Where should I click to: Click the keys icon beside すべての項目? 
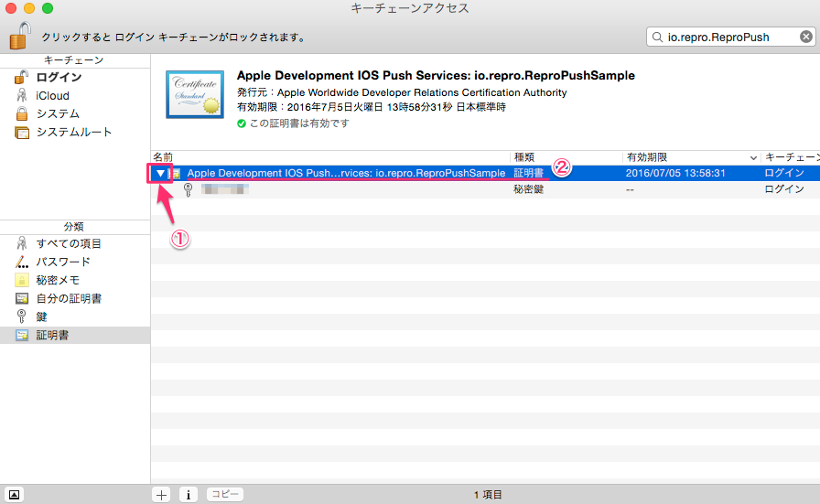click(x=21, y=243)
